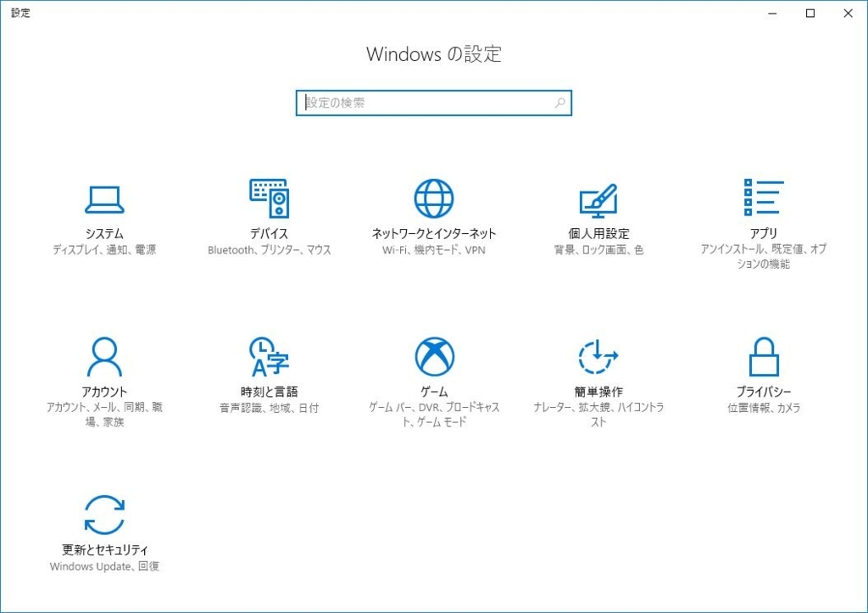Open the 更新とセキュリティ refresh arrows icon
Viewport: 868px width, 613px height.
[104, 515]
